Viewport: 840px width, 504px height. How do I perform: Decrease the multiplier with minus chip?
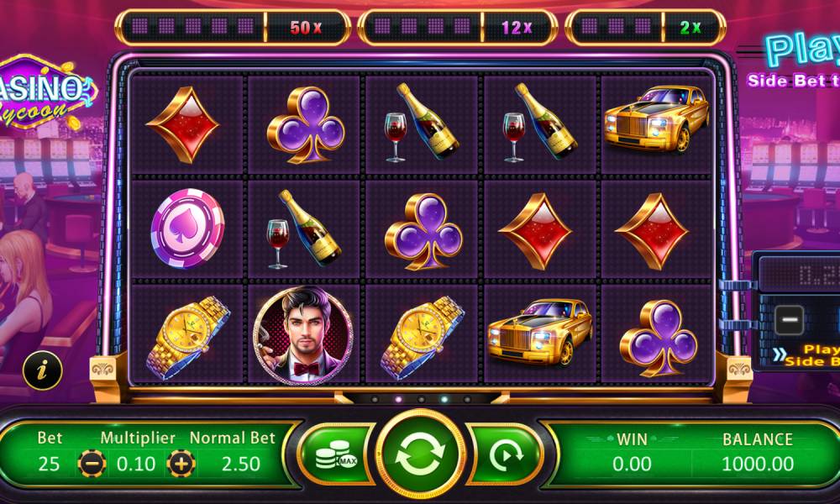92,464
